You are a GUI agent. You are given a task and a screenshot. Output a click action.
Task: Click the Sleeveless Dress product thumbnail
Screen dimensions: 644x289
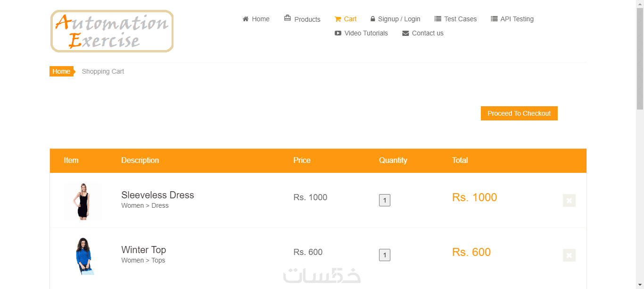[x=83, y=201]
